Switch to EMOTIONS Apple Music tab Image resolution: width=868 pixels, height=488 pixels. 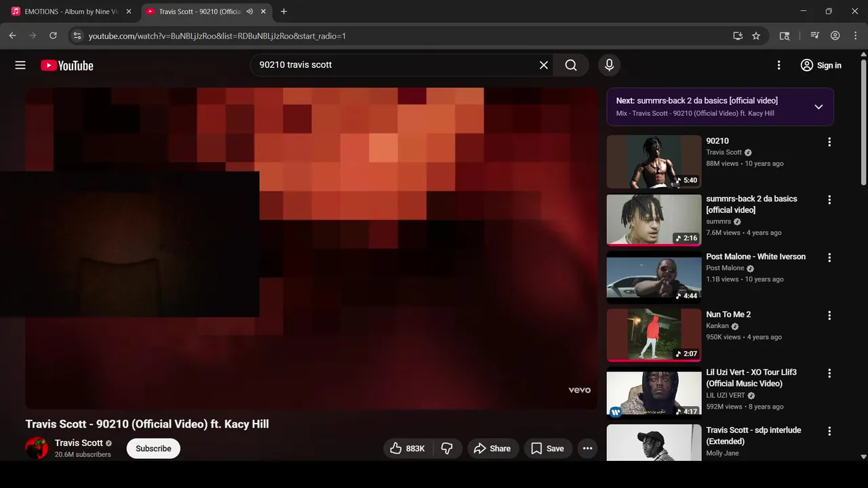[71, 12]
